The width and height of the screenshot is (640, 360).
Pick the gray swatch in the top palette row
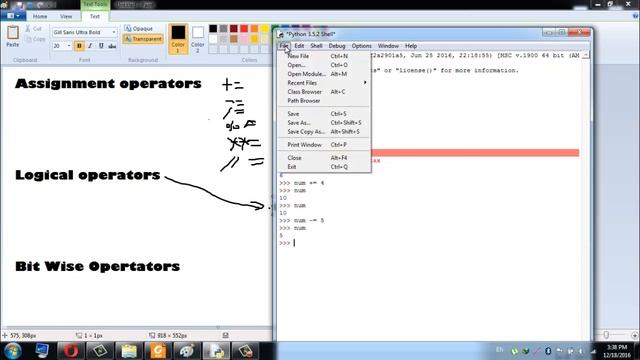[223, 28]
